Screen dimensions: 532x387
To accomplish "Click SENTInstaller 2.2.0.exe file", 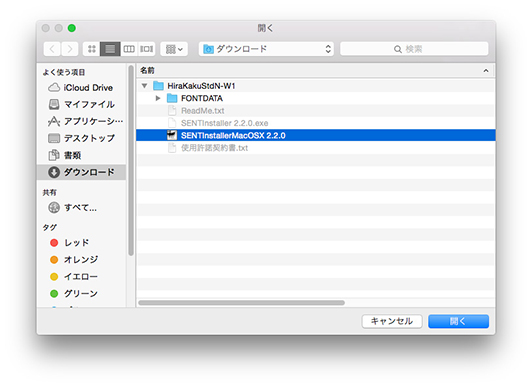I will [x=224, y=123].
